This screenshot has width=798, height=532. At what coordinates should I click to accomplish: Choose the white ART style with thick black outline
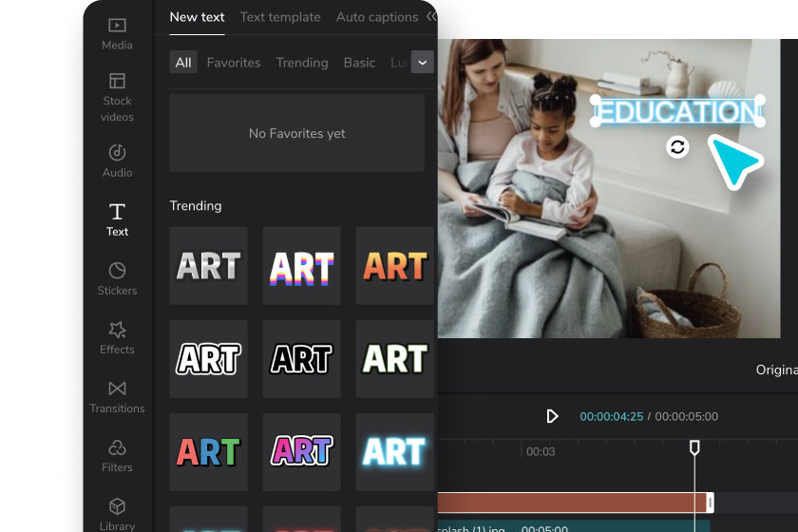click(x=209, y=359)
